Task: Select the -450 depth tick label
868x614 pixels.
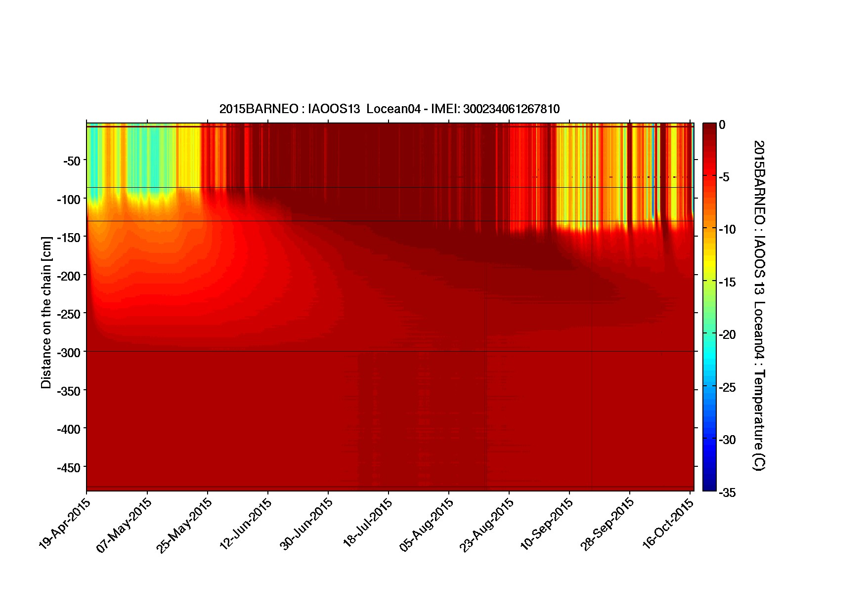Action: [69, 467]
